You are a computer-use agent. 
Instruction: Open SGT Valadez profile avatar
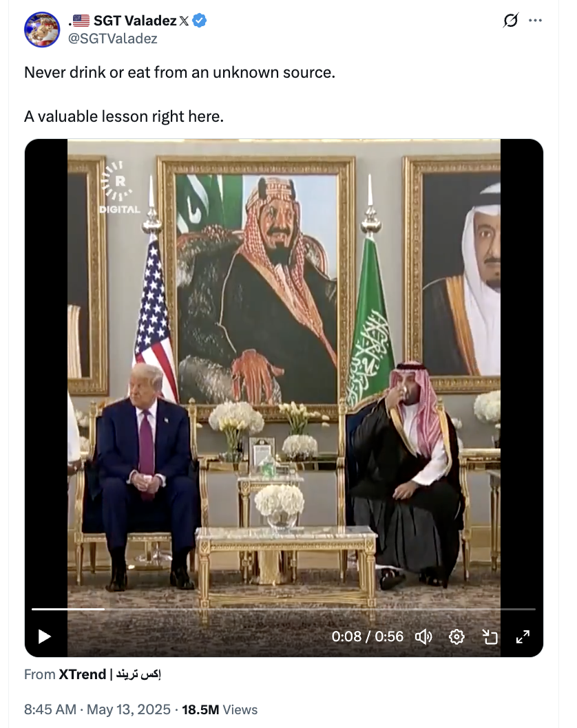tap(42, 30)
